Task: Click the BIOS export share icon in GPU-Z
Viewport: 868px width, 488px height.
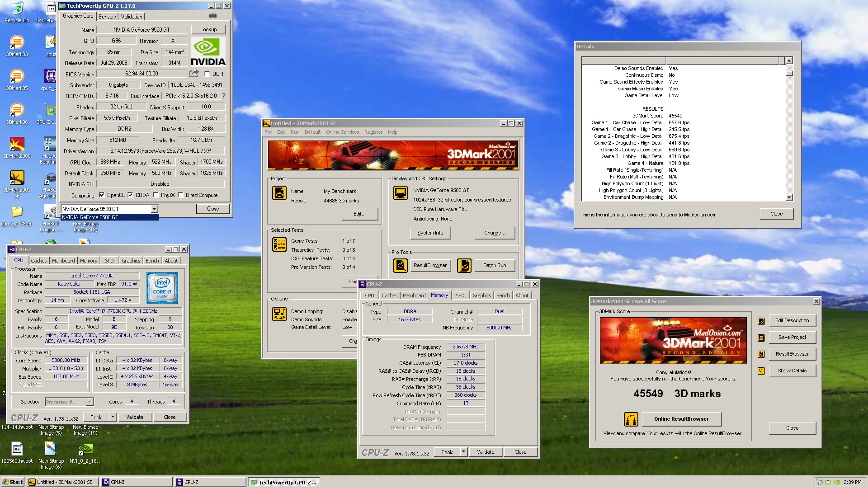Action: coord(194,74)
